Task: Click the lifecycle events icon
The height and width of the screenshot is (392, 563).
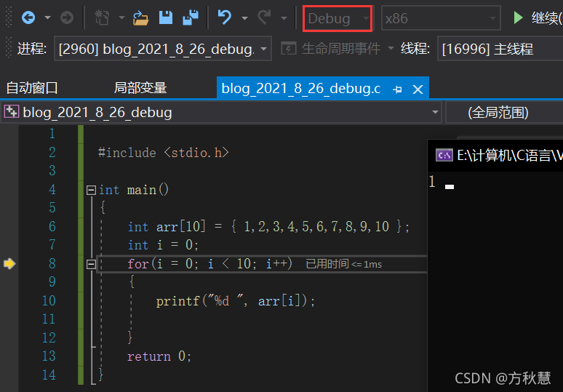Action: 288,48
